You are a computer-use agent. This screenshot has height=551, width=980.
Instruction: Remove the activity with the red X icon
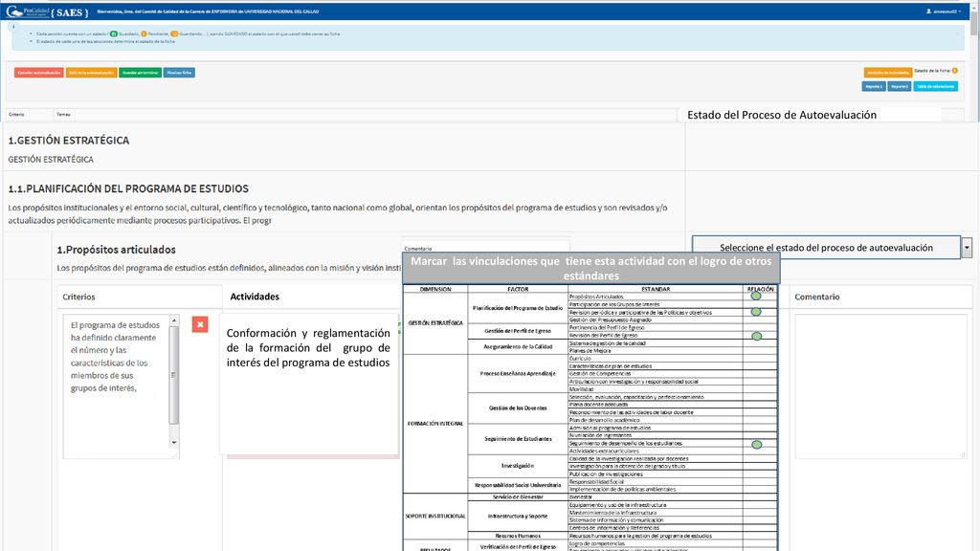coord(200,324)
